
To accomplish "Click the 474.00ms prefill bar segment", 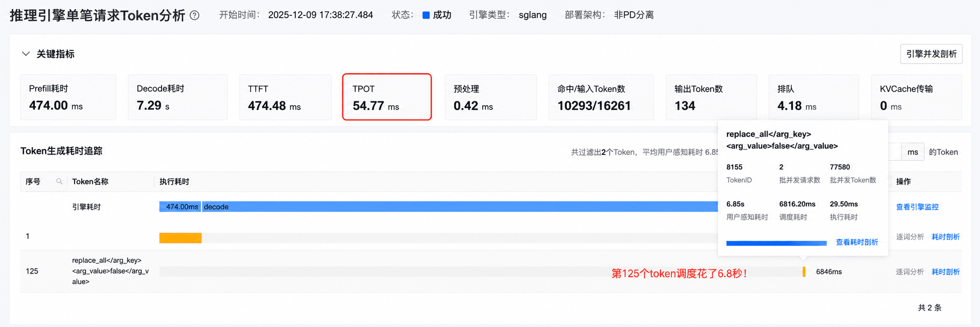I will [x=180, y=207].
